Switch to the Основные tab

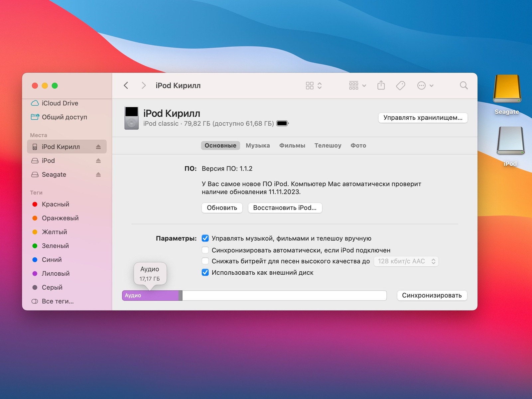[220, 145]
